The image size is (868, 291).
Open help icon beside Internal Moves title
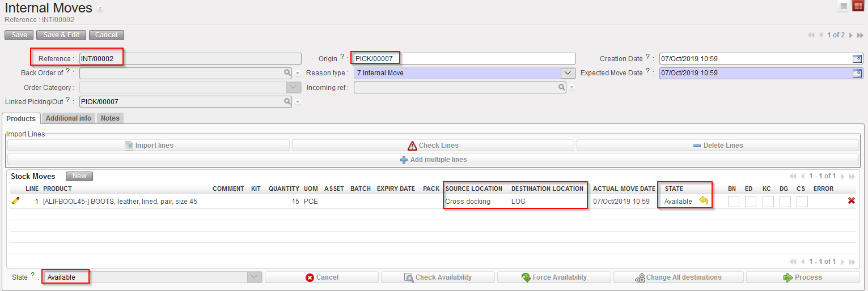pos(100,9)
